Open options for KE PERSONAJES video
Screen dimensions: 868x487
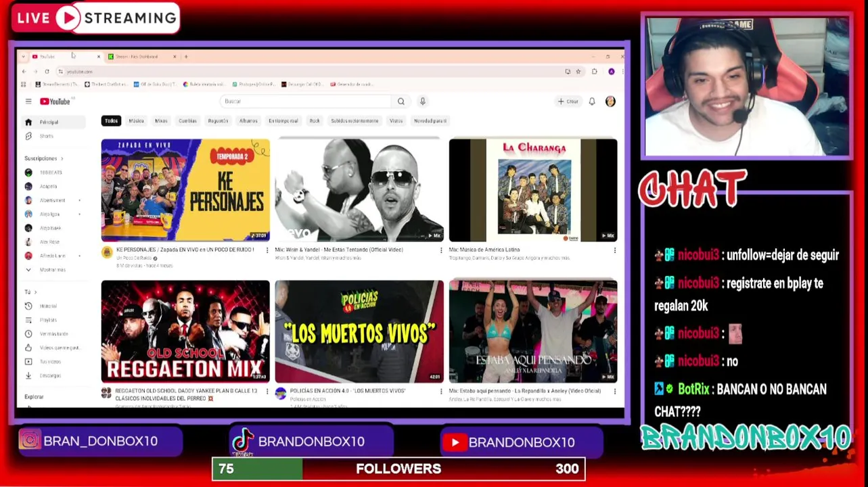point(267,250)
